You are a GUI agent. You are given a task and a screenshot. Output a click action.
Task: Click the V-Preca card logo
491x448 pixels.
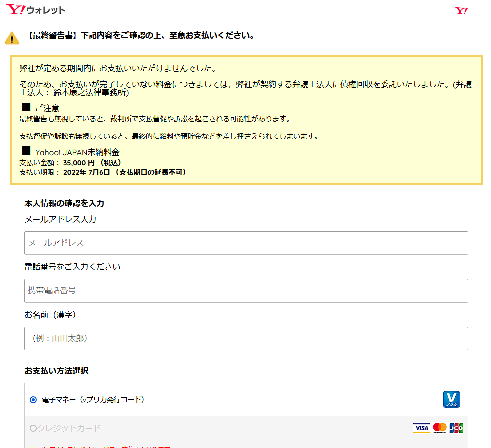pos(451,399)
